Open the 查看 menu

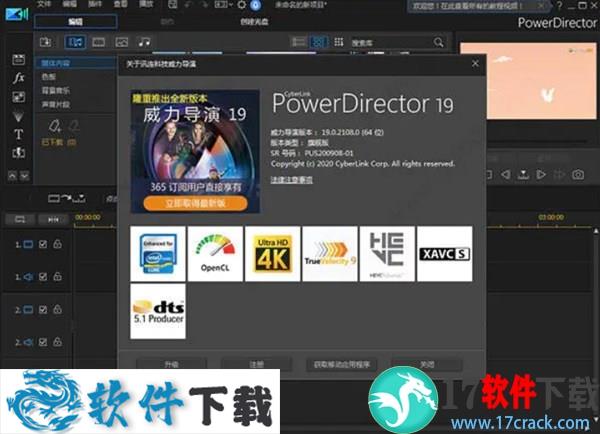120,4
